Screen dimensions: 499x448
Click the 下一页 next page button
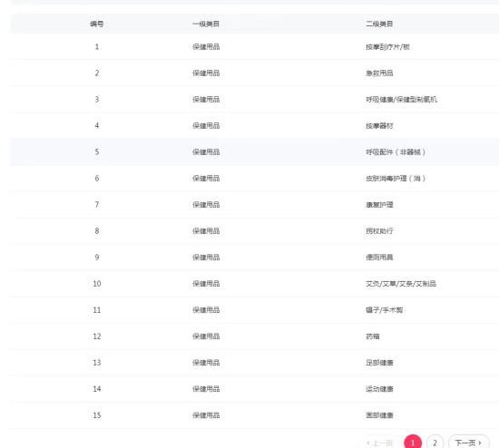pos(469,443)
